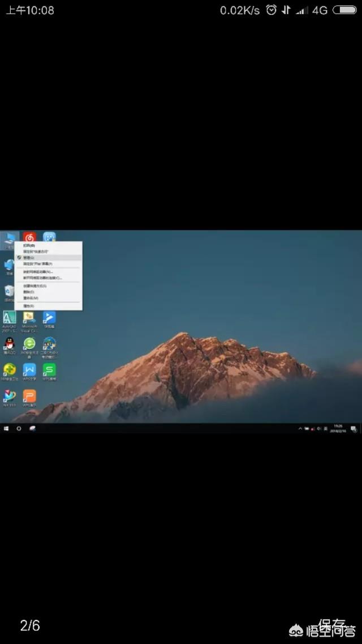Launch the 360 Security Guard shortcut
The image size is (362, 644).
tap(9, 372)
